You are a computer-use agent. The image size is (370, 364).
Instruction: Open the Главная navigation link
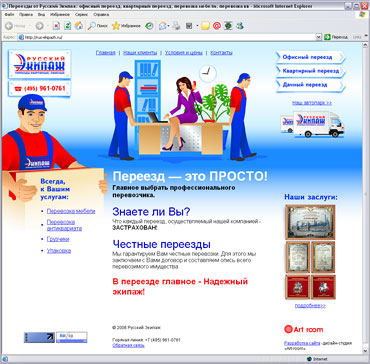(105, 53)
